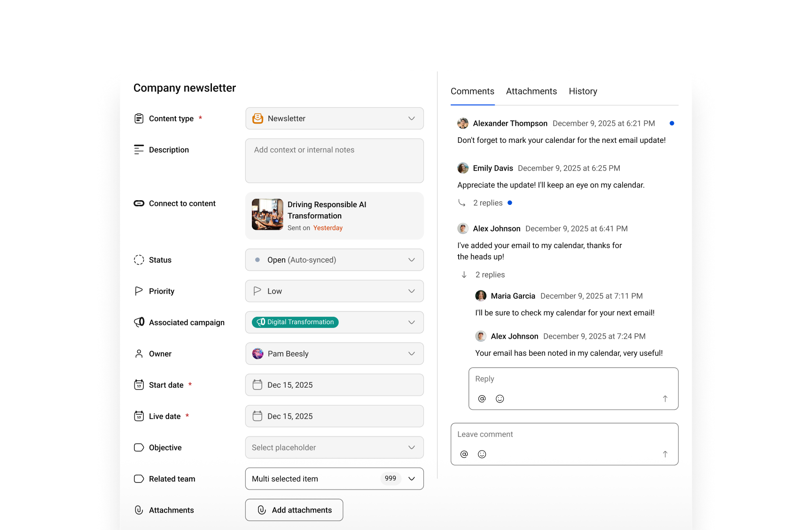Click the emoji icon in the Reply box

[x=500, y=398]
